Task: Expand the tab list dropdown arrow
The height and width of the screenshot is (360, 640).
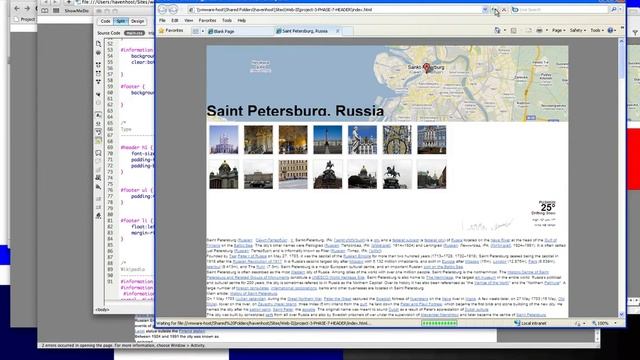Action: pos(202,31)
